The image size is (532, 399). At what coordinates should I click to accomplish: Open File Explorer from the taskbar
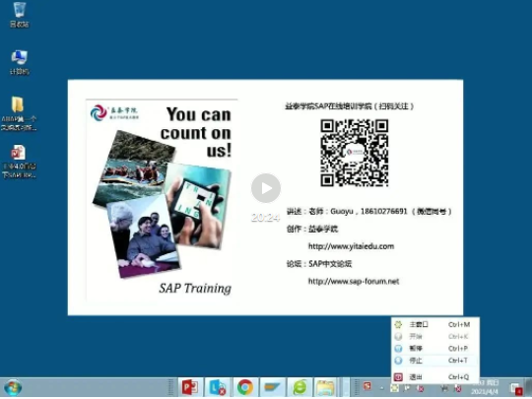[326, 387]
